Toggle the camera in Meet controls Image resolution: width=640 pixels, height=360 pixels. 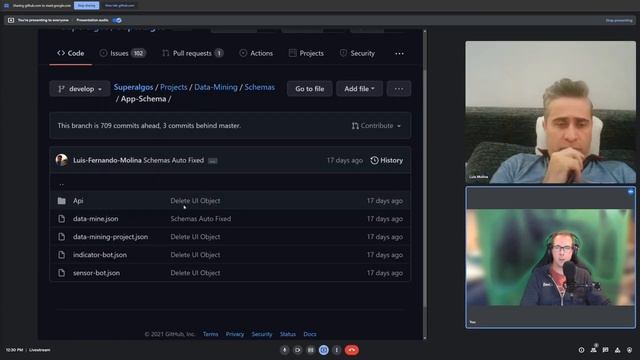point(298,350)
